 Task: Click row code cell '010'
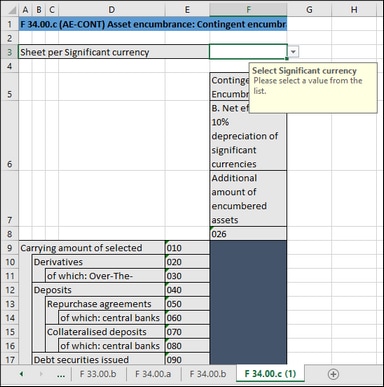(187, 248)
